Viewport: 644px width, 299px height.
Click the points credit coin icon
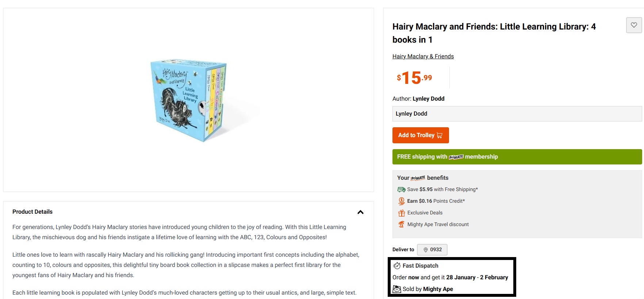(402, 201)
